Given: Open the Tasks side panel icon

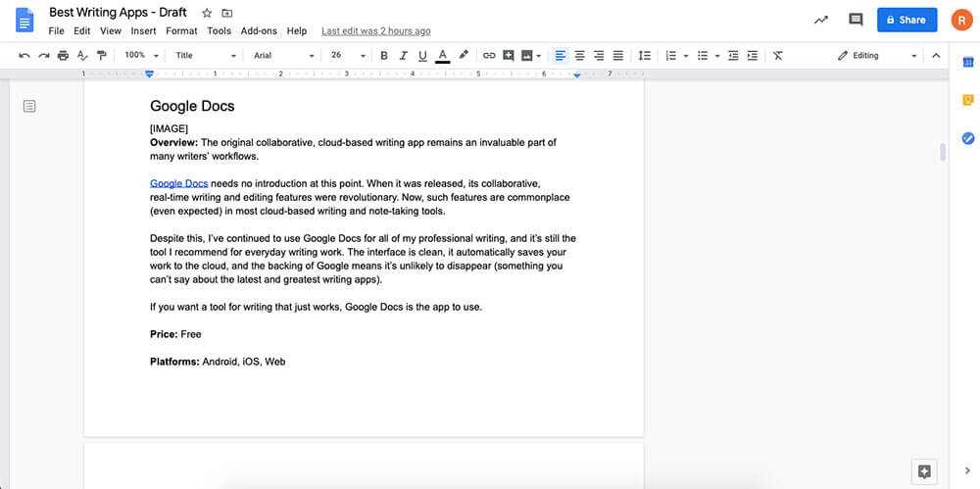Looking at the screenshot, I should pos(968,138).
